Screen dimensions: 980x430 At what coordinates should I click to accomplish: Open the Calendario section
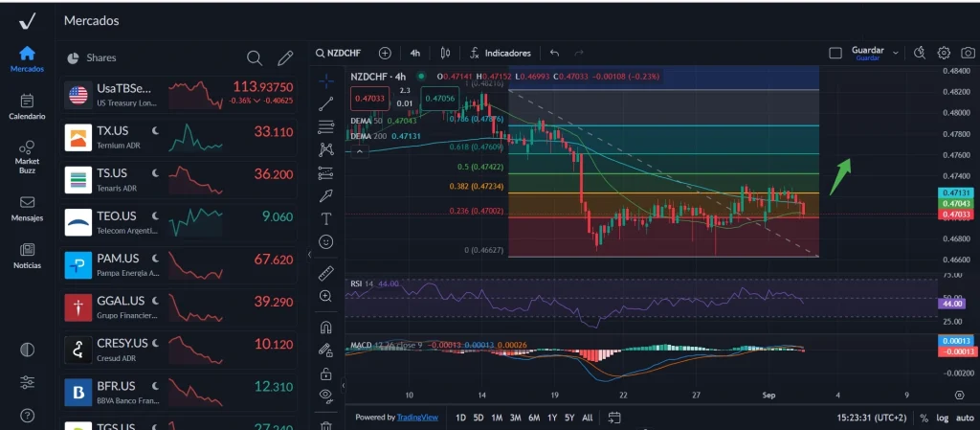click(27, 106)
